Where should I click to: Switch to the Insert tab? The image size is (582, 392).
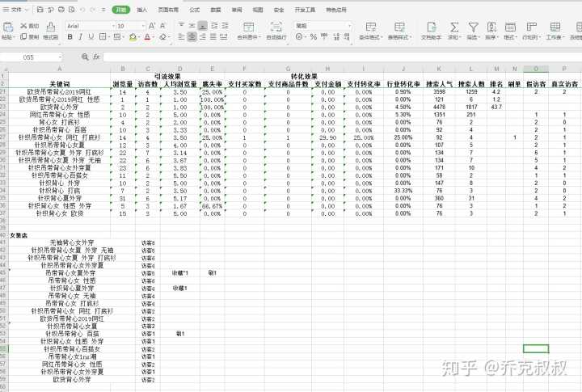[x=141, y=10]
